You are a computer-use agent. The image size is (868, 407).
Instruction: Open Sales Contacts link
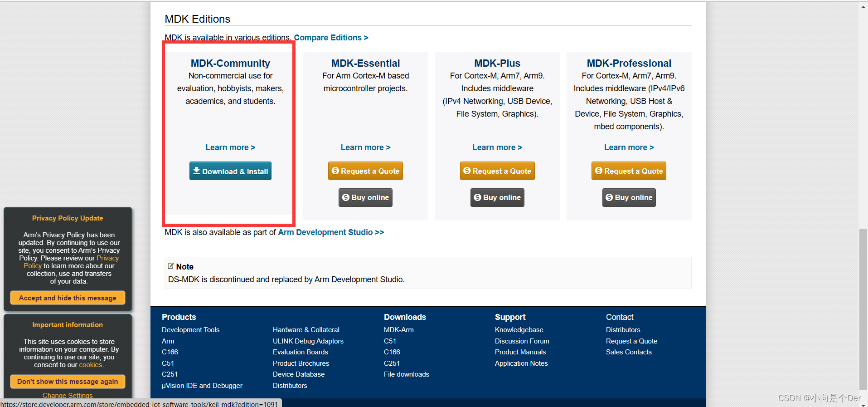pyautogui.click(x=629, y=352)
